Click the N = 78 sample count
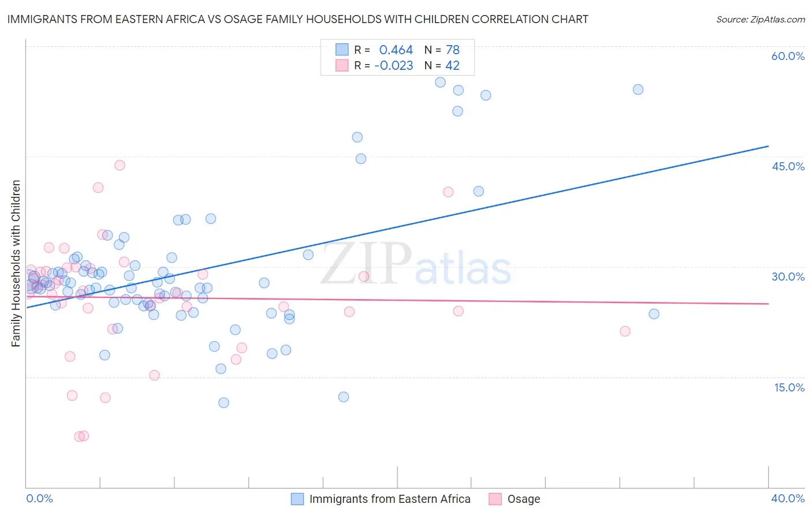Screen dimensions: 812x515 click(442, 50)
